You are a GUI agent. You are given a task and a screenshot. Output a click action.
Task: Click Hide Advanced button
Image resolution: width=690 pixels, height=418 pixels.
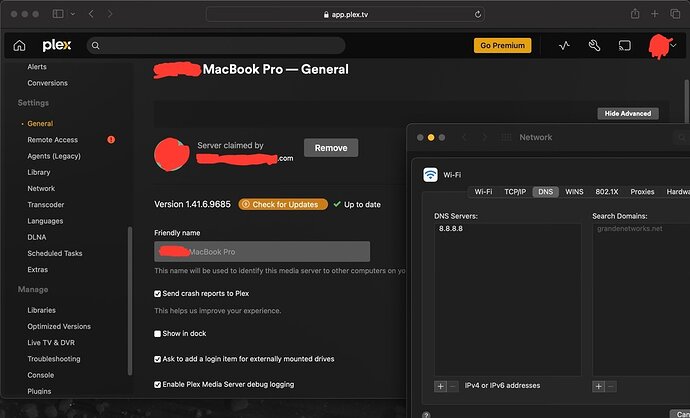tap(628, 114)
